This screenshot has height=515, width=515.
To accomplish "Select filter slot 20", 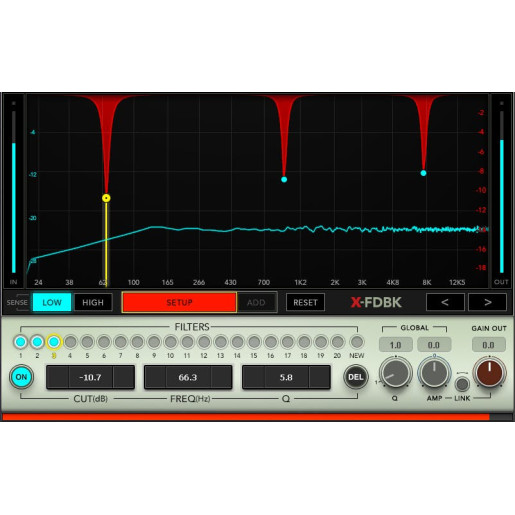I will coord(337,342).
